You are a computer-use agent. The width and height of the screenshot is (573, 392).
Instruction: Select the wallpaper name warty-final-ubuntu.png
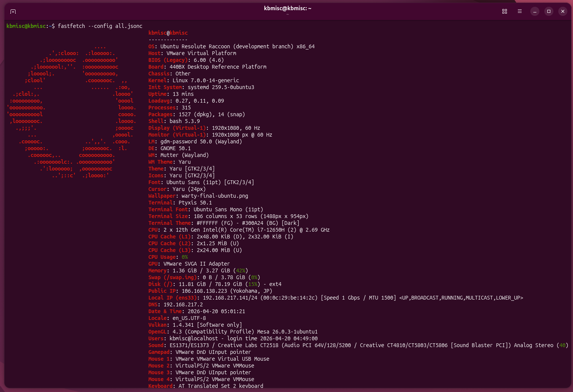click(214, 196)
